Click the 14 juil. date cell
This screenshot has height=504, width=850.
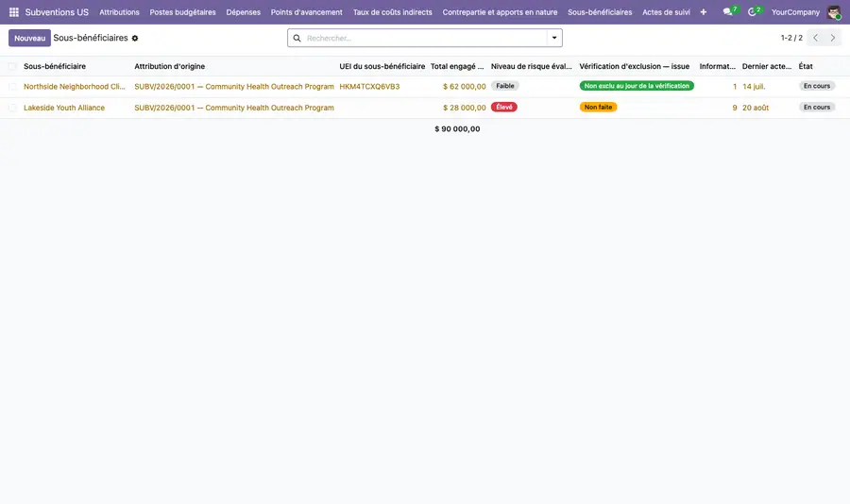coord(754,86)
